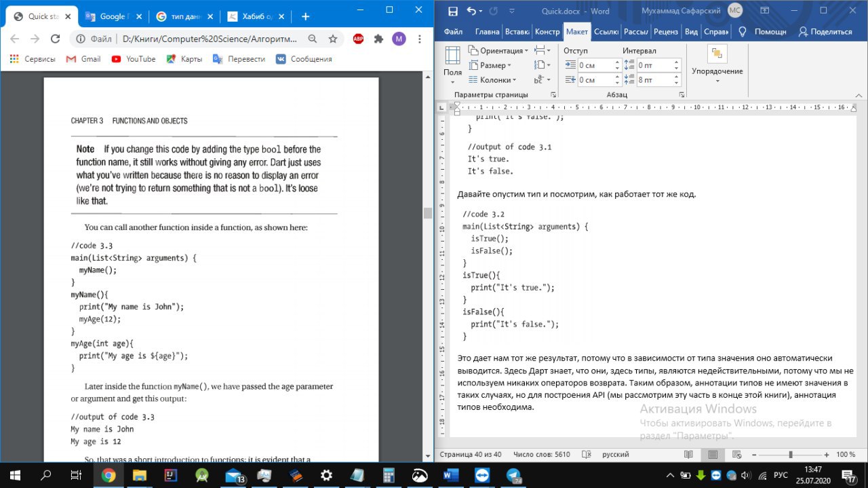Click the language indicator русский in Word
This screenshot has height=488, width=868.
tap(616, 454)
